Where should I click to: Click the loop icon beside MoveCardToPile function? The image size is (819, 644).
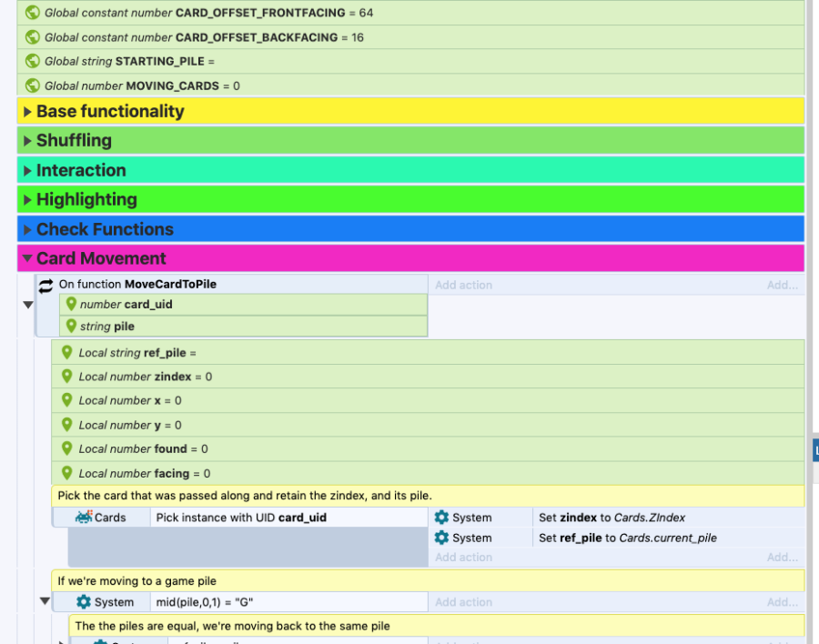tap(45, 285)
